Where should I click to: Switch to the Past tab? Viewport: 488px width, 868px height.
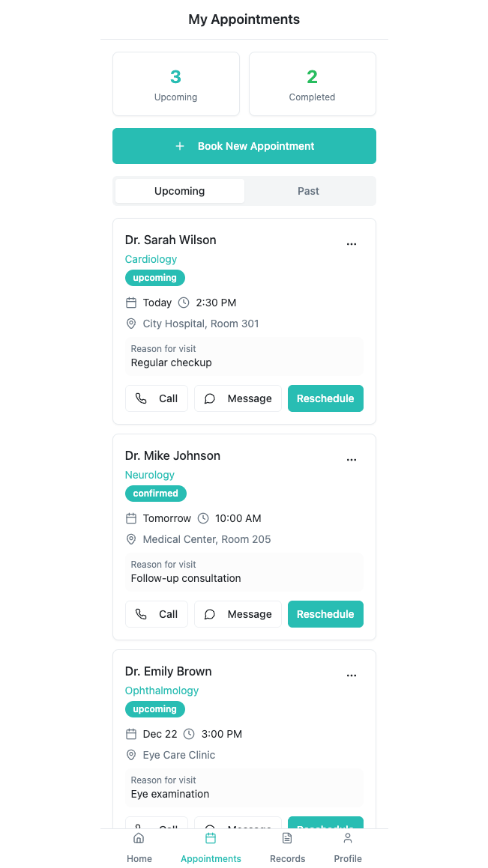[309, 191]
